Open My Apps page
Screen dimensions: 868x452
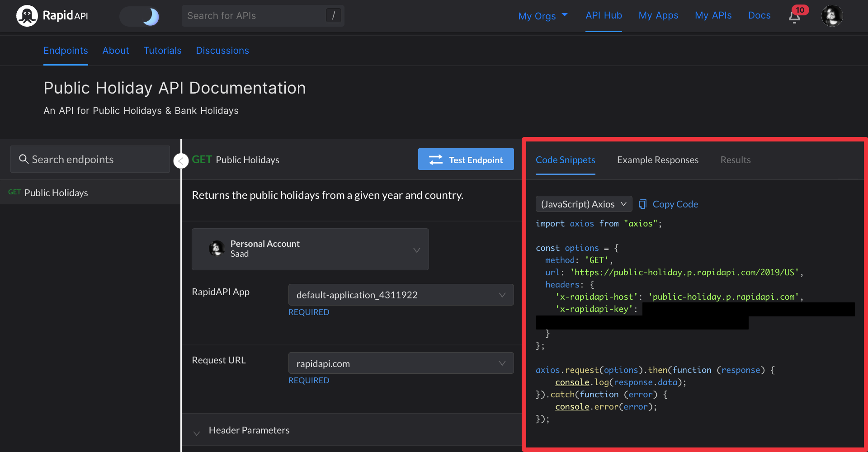pyautogui.click(x=658, y=16)
